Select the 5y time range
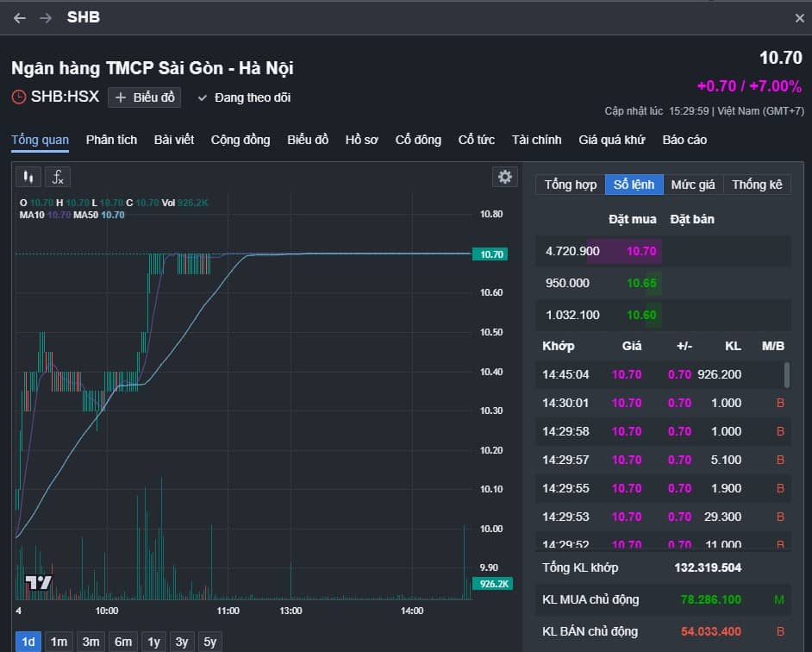Viewport: 812px width, 652px height. point(209,642)
